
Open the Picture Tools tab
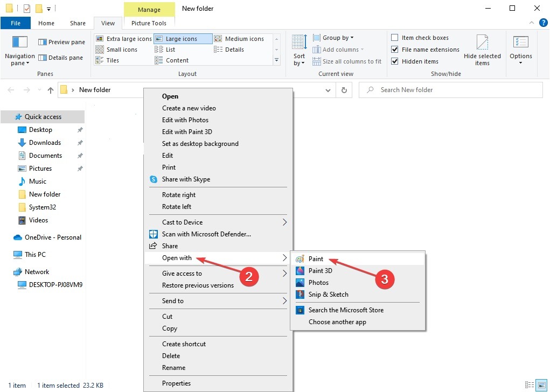pos(149,23)
